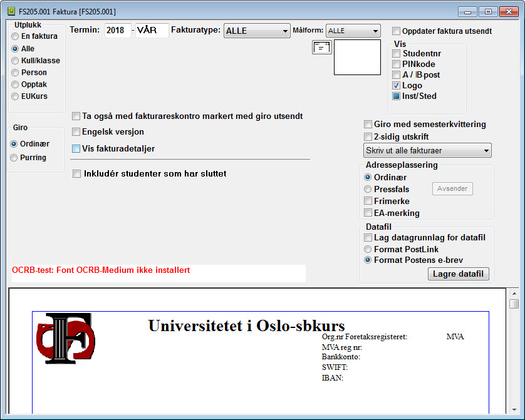Toggle the 'Studentnr' Vis checkbox
The width and height of the screenshot is (525, 420).
(397, 53)
